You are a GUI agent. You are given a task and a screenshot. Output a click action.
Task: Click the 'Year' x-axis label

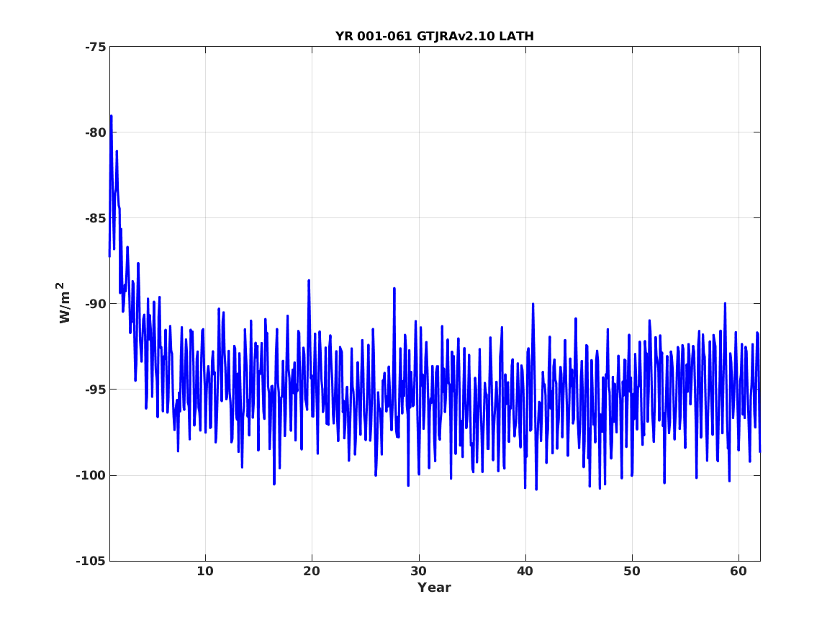pos(435,588)
